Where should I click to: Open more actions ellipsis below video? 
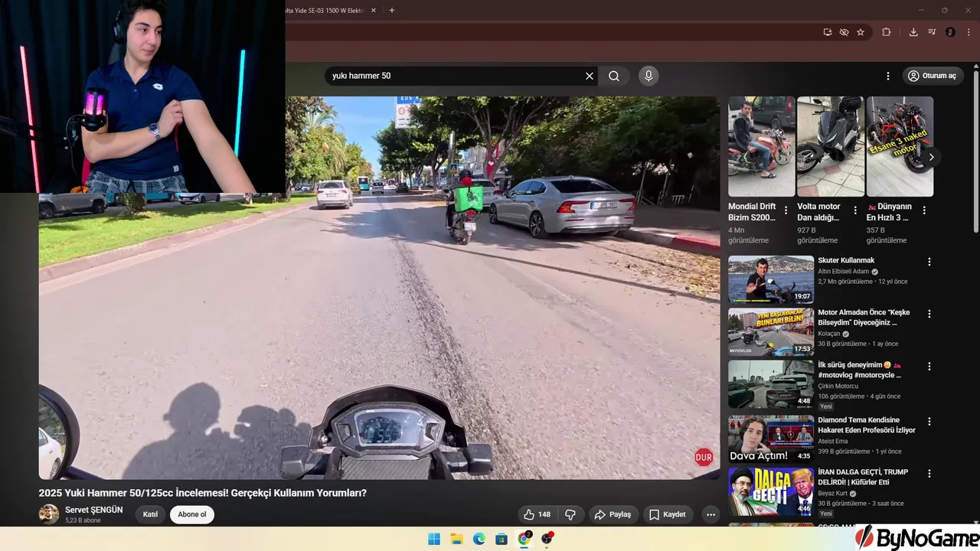point(710,514)
